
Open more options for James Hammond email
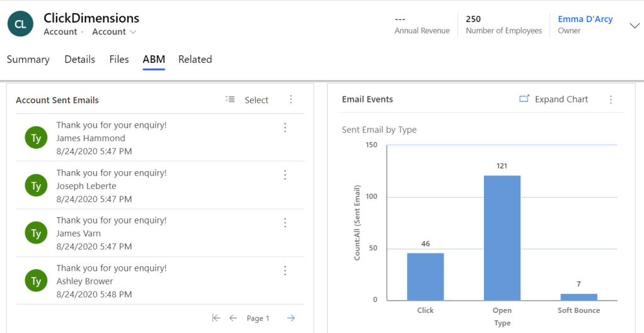point(285,128)
